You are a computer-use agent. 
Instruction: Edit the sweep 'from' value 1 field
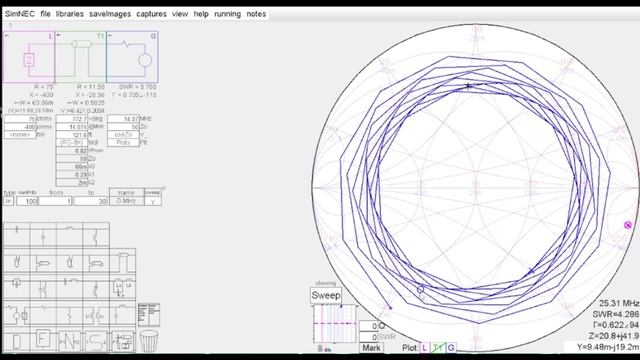55,201
